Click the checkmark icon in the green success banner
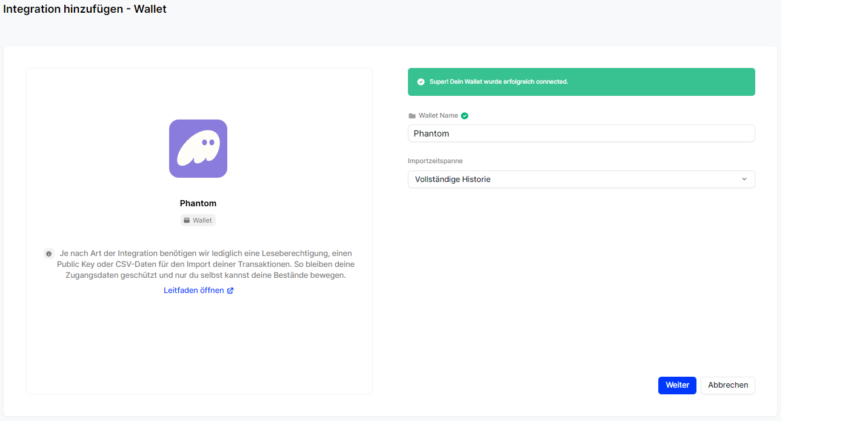The height and width of the screenshot is (421, 868). 421,81
